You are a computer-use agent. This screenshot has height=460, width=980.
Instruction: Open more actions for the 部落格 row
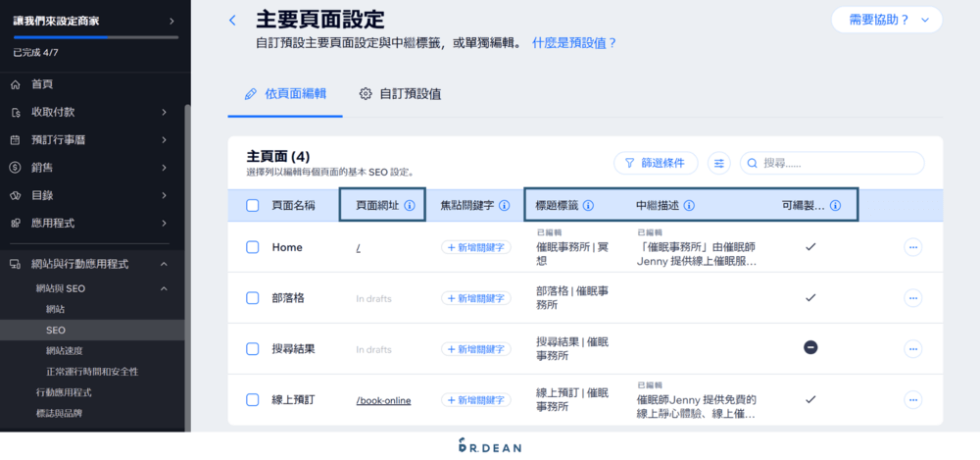tap(912, 298)
